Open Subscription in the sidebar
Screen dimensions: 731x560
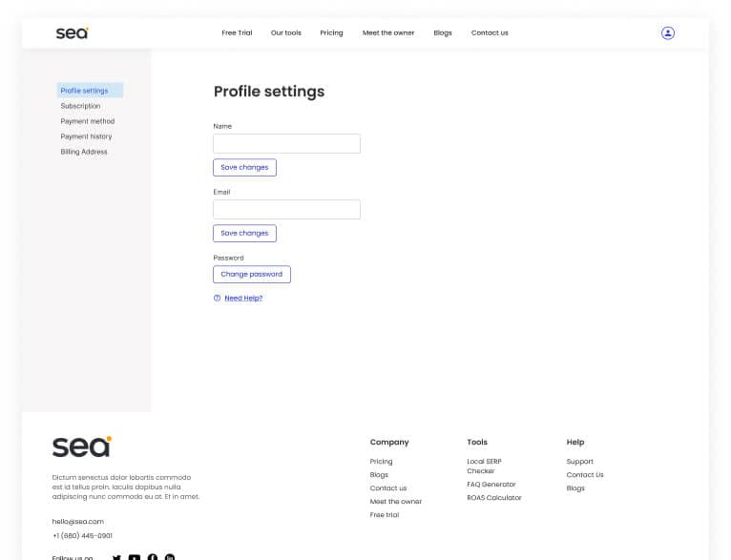pyautogui.click(x=80, y=106)
